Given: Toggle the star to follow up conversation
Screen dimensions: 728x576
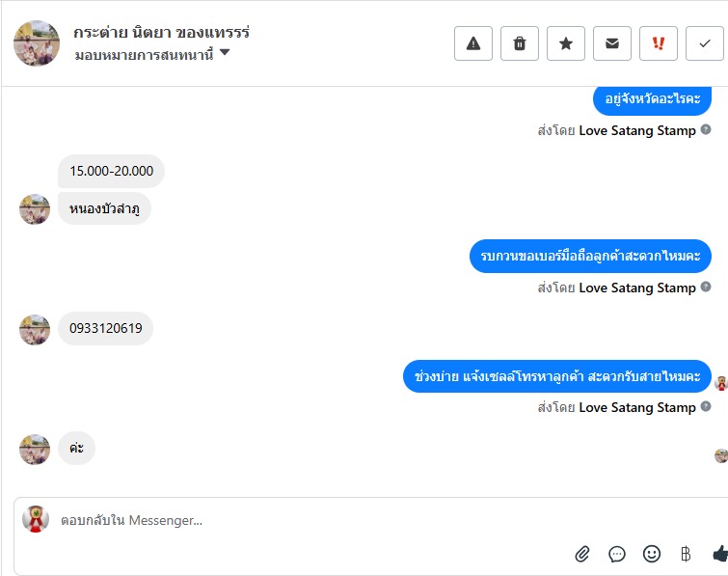Looking at the screenshot, I should pos(566,43).
